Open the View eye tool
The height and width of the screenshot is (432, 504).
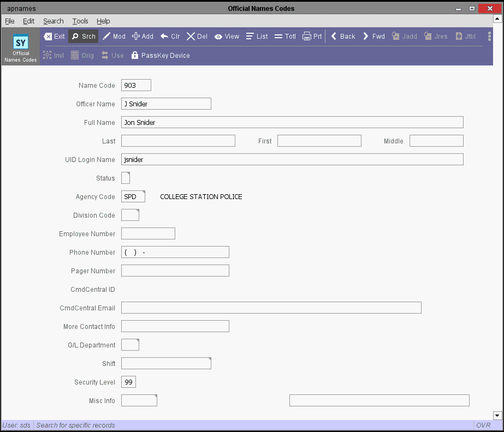[x=227, y=37]
